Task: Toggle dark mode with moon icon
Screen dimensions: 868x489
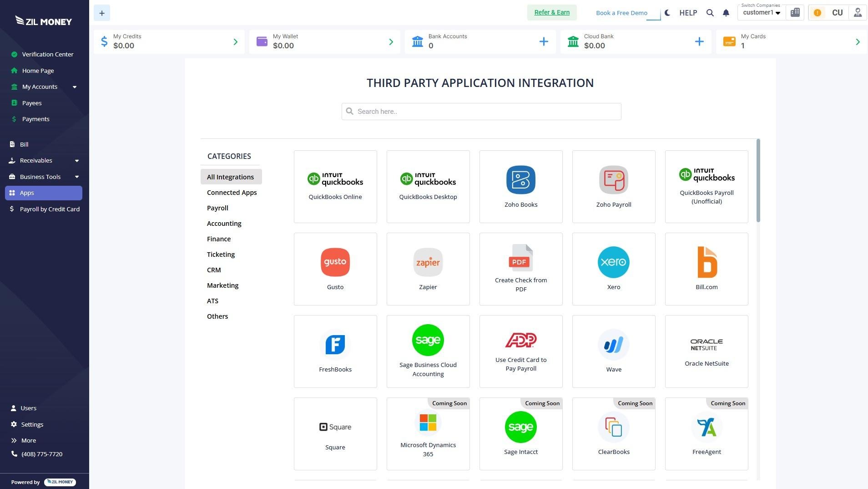Action: point(667,13)
